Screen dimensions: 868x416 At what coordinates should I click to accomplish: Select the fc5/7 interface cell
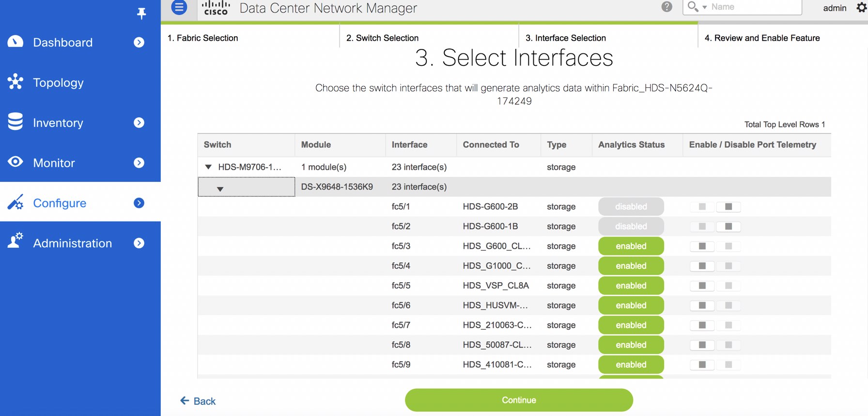401,325
